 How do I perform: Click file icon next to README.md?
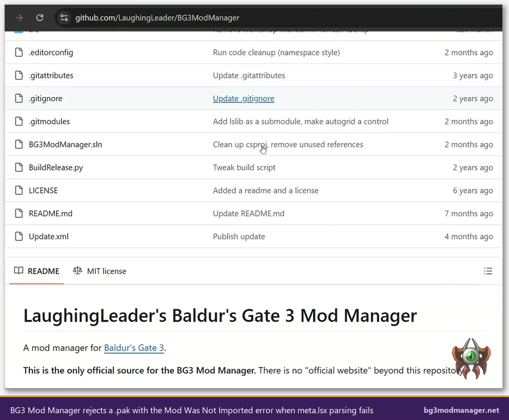click(19, 213)
